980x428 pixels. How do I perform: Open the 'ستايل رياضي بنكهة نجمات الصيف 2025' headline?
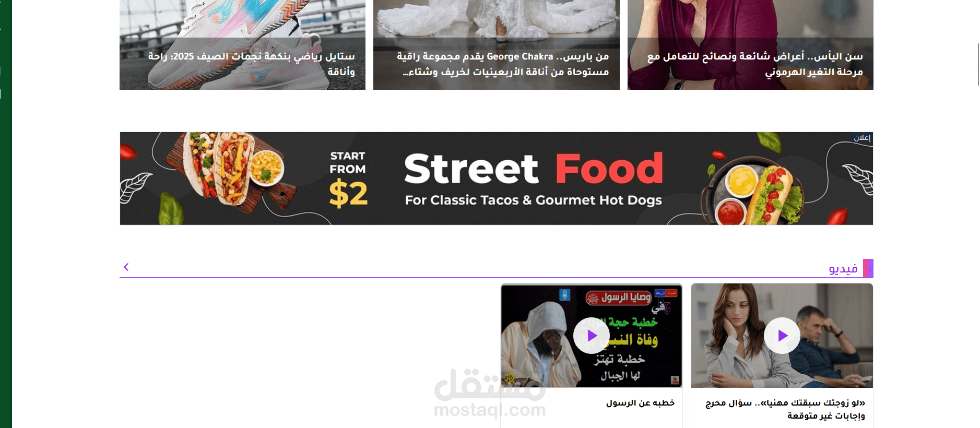click(252, 64)
